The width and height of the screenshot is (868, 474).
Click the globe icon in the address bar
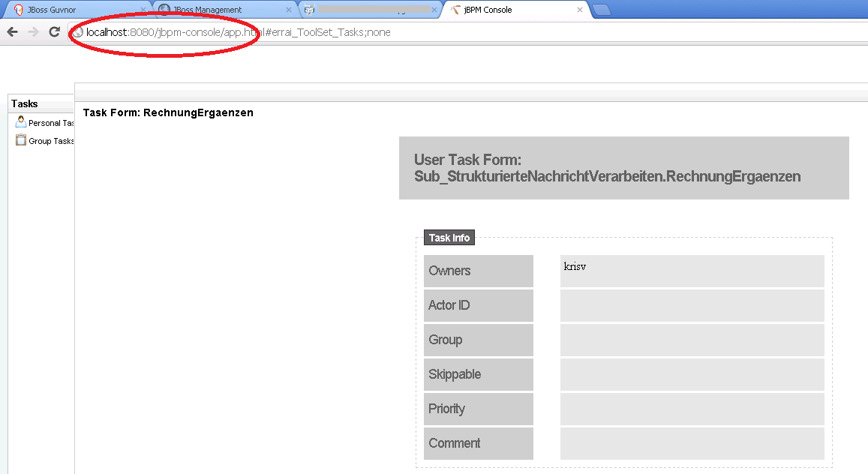tap(78, 33)
